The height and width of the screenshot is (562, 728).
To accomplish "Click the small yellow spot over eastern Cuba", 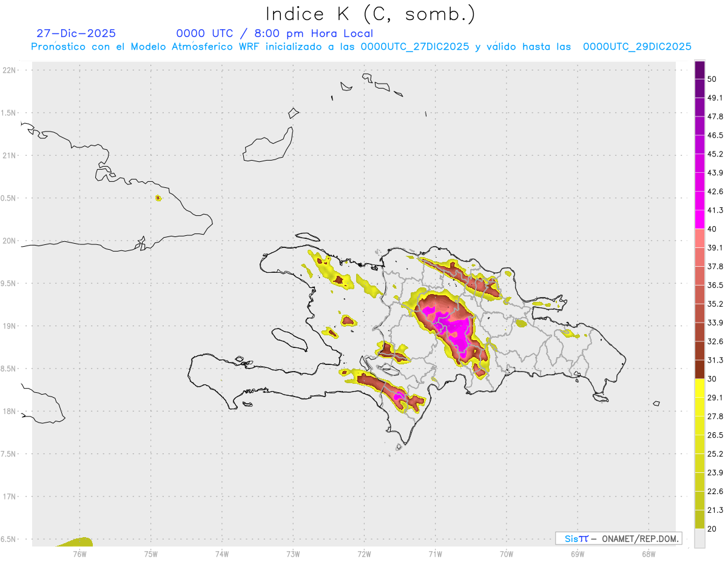I will (x=158, y=198).
